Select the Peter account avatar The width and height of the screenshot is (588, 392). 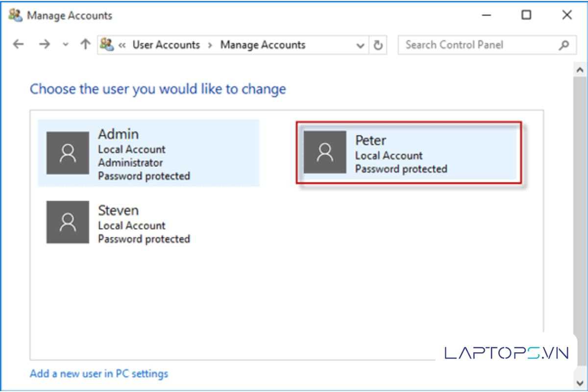(x=325, y=152)
